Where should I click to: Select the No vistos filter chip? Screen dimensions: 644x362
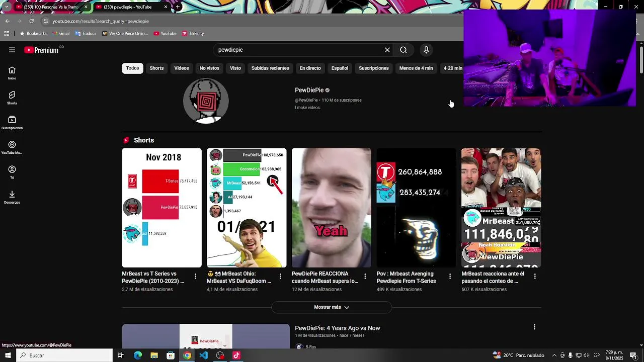pyautogui.click(x=209, y=68)
